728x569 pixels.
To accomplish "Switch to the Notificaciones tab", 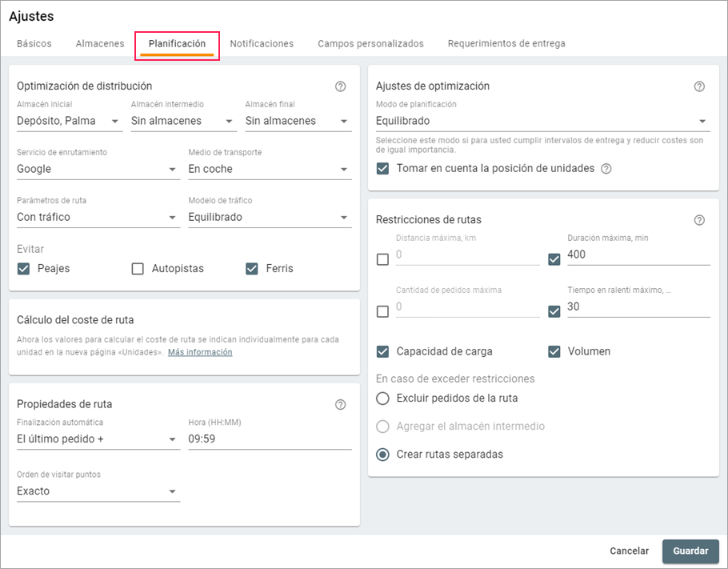I will [x=262, y=44].
